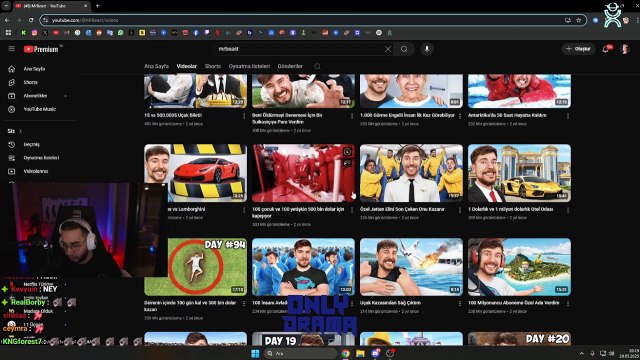Open the Özel Jetten Elini Son Çeken title
The width and height of the screenshot is (640, 360).
402,209
